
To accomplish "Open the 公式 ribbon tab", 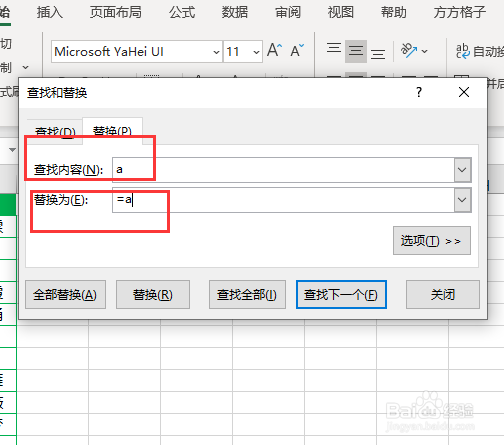I will coord(182,12).
